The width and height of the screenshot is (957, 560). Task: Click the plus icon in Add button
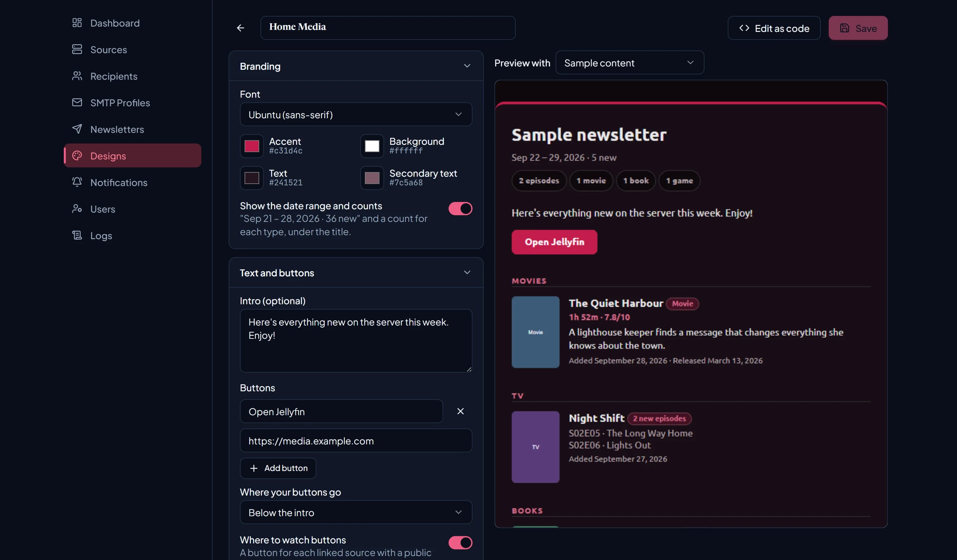pyautogui.click(x=254, y=469)
